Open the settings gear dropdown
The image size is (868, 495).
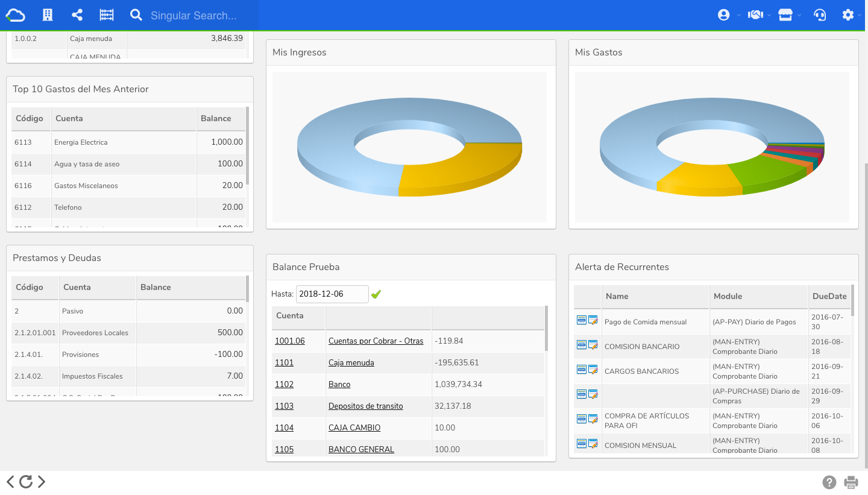[x=852, y=15]
